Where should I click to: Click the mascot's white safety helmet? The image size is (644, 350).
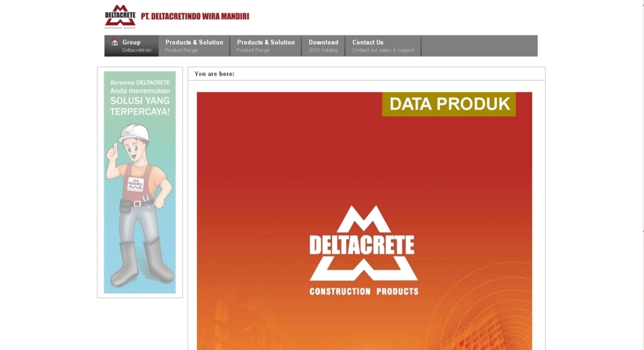click(x=133, y=133)
